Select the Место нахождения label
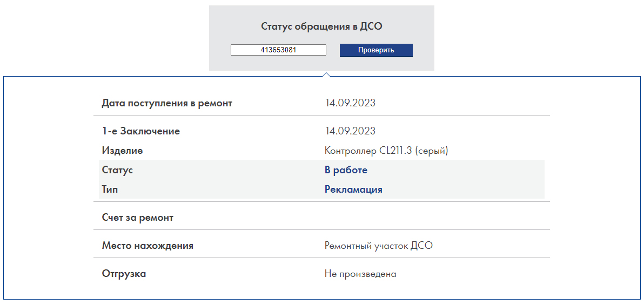 tap(147, 246)
